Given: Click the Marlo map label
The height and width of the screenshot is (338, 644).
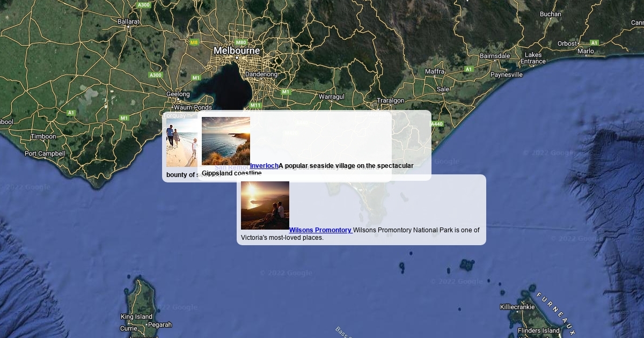Looking at the screenshot, I should click(586, 51).
